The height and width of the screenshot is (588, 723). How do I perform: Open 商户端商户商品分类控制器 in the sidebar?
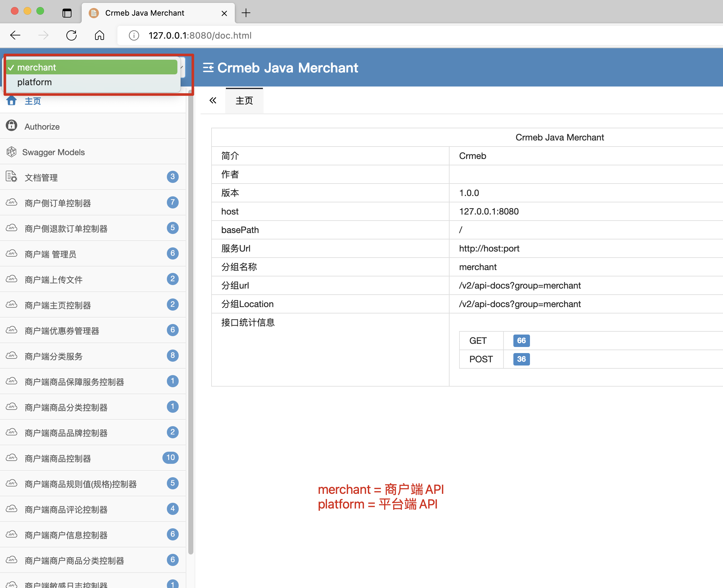click(93, 560)
